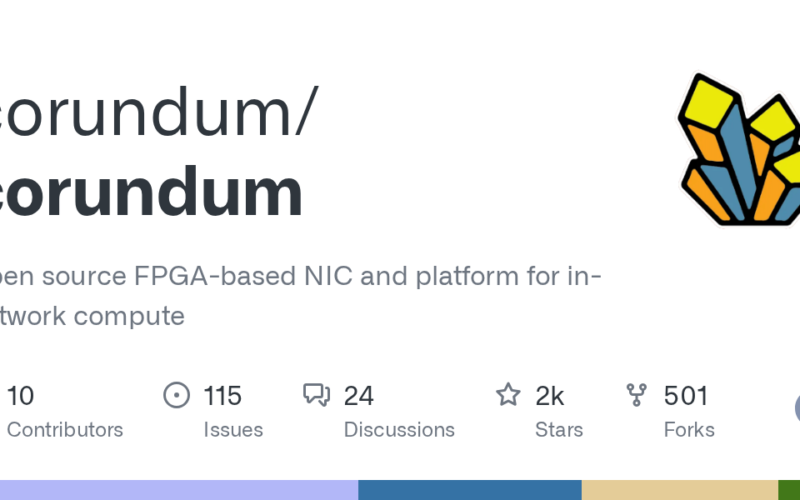Click the 24 discussions count
This screenshot has width=800, height=500.
pyautogui.click(x=359, y=396)
